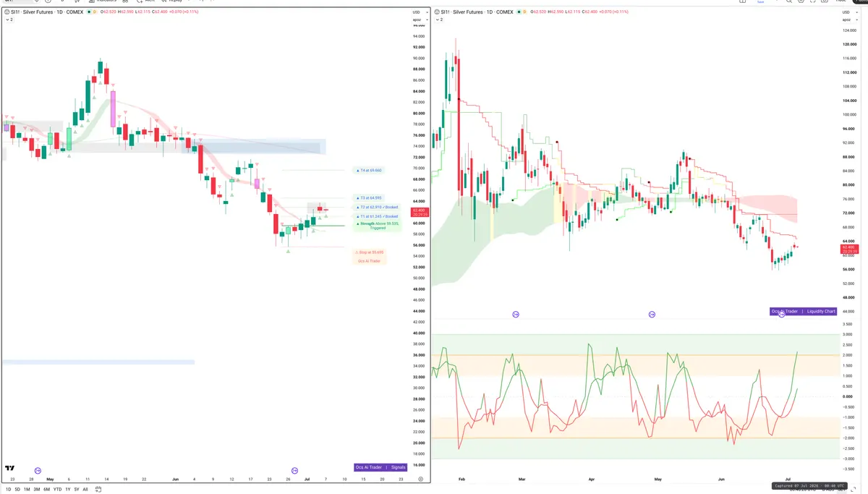Click the 124.000 value on right price axis
The width and height of the screenshot is (868, 494).
[x=848, y=31]
